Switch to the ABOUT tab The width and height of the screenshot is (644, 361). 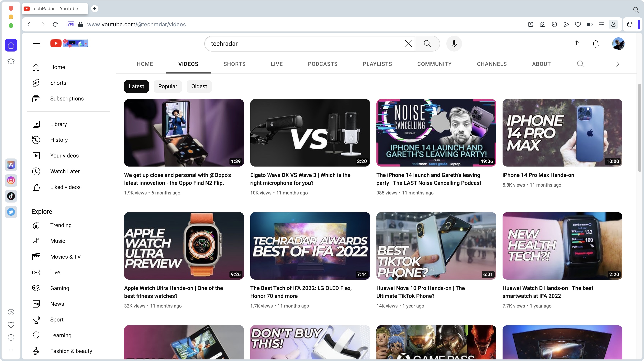coord(541,64)
